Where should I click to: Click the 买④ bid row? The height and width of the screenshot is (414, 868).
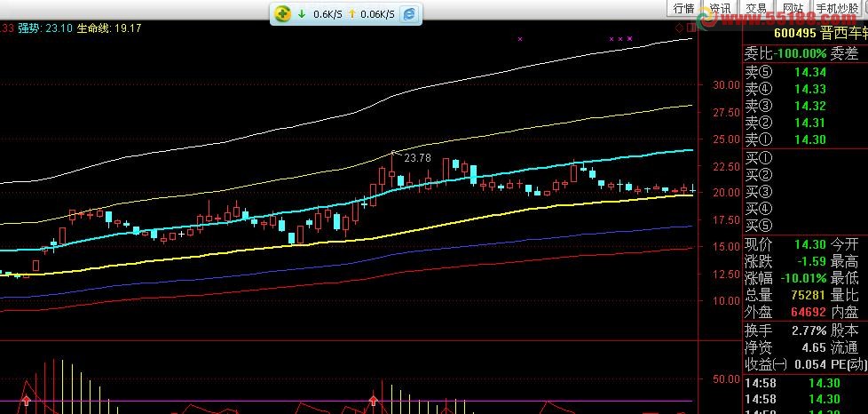click(x=806, y=209)
